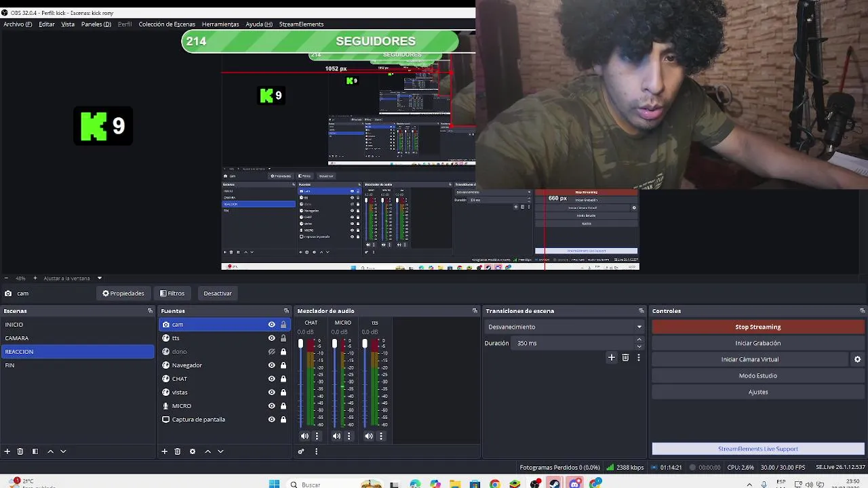Mute the MICRO audio channel
Screen dimensions: 868x488
coord(336,436)
